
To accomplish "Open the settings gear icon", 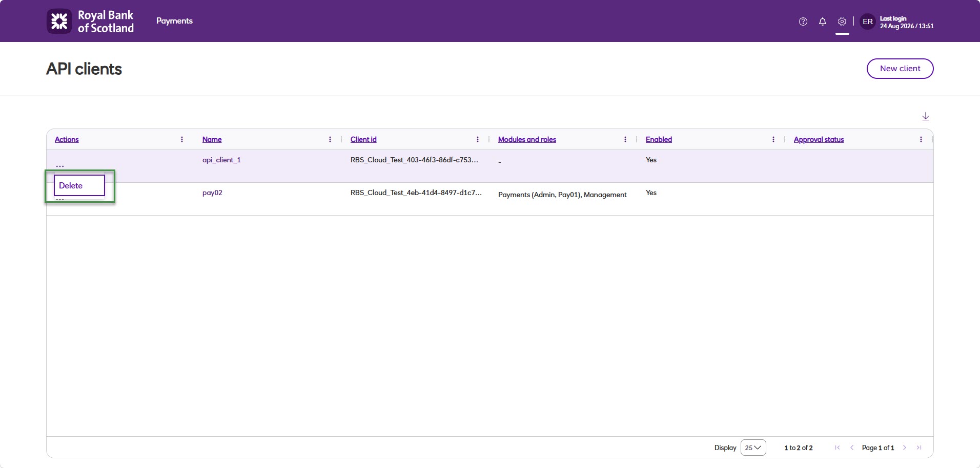I will (842, 22).
